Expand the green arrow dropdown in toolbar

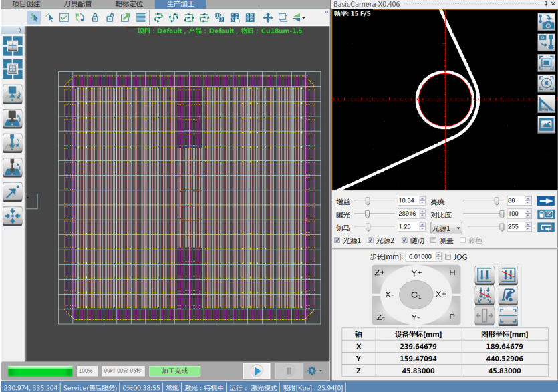pos(305,17)
